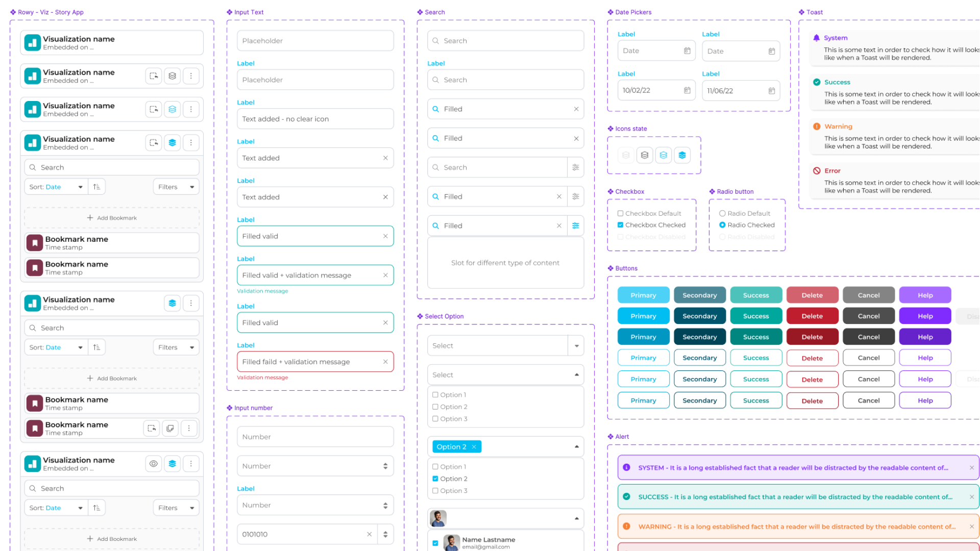Click the solid blue layers icon in Icons state panel
The height and width of the screenshot is (551, 980).
[x=682, y=155]
